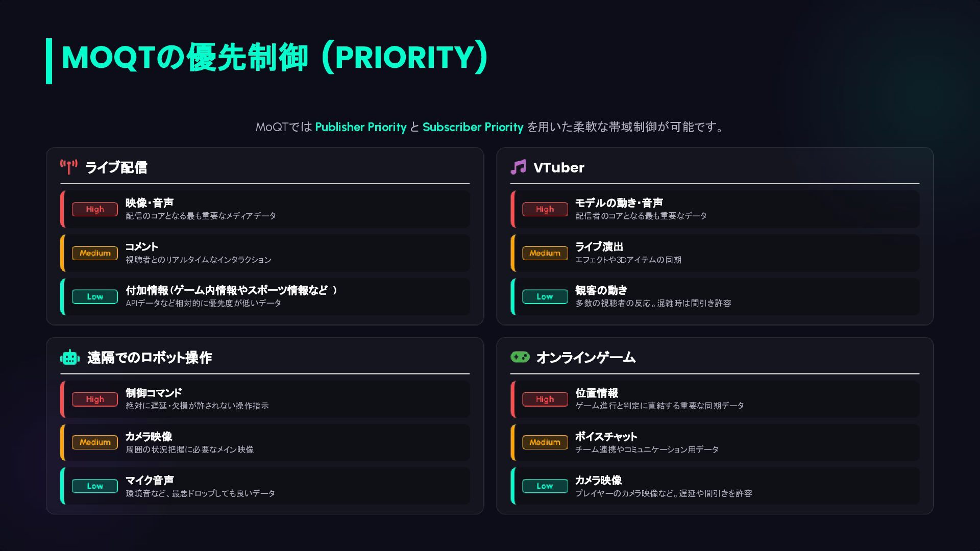Click カメラ映像 title under ロボット操作
The width and height of the screenshot is (980, 551).
pyautogui.click(x=149, y=437)
